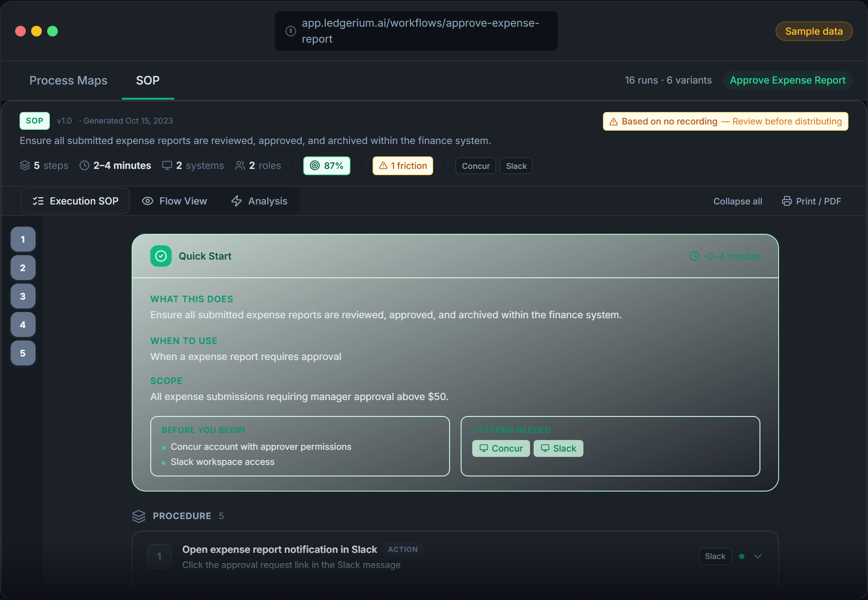Click the Concur tag in header
Screen dimensions: 868x600
point(476,166)
